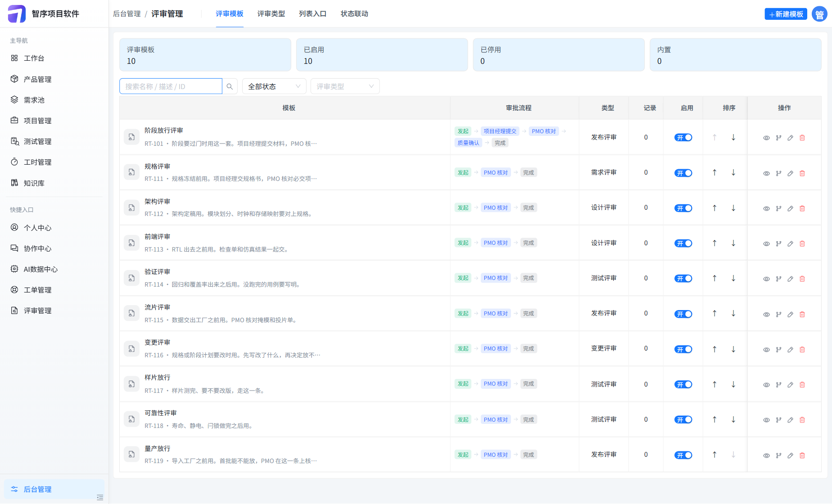Image resolution: width=832 pixels, height=504 pixels.
Task: Edit the 架构评审 template with pencil icon
Action: [790, 208]
